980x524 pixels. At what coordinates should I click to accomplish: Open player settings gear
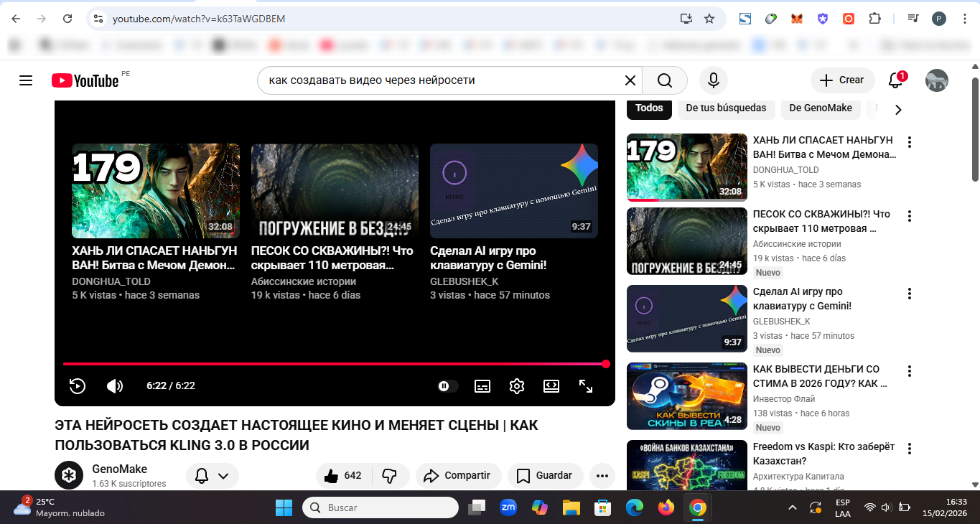[517, 386]
